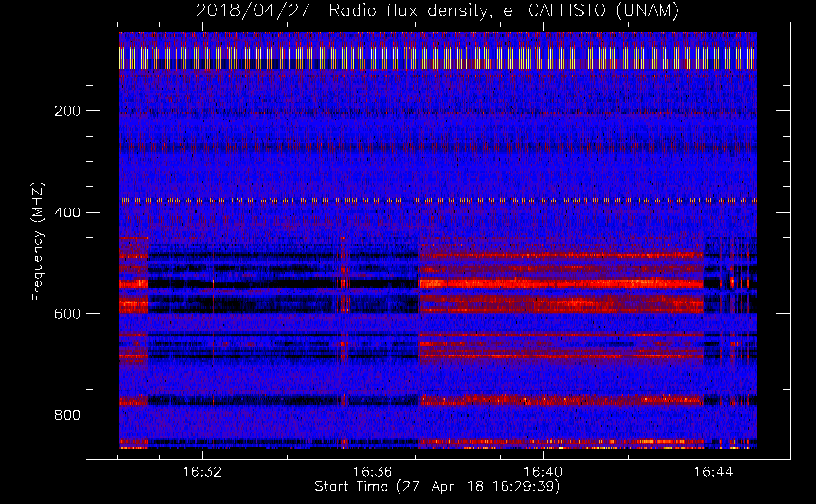Click the 16:44 time tick label
816x504 pixels.
coord(714,472)
